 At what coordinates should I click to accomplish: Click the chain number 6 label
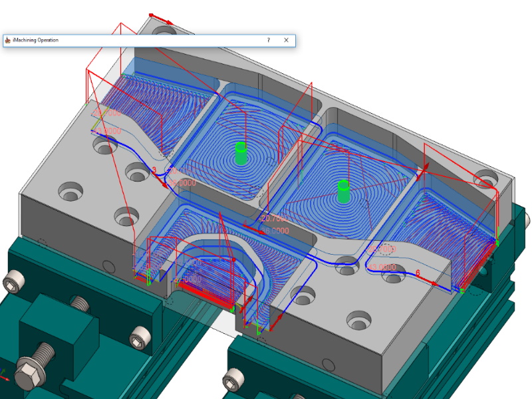coord(418,273)
